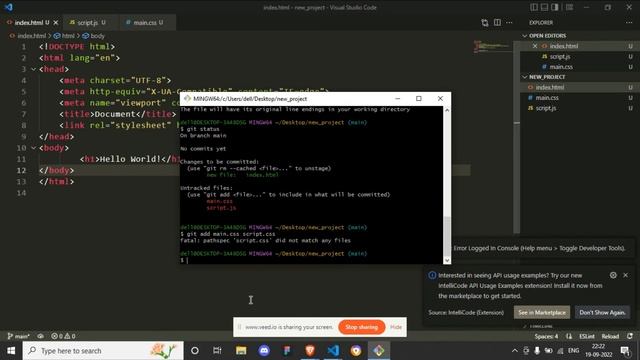Open the customize layout icon
Image resolution: width=640 pixels, height=360 pixels.
coord(569,7)
